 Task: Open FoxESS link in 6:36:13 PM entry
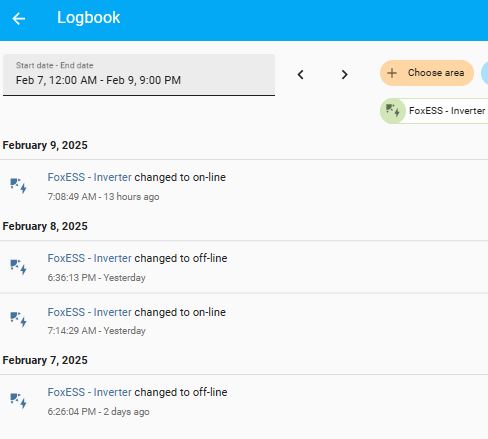pyautogui.click(x=90, y=258)
